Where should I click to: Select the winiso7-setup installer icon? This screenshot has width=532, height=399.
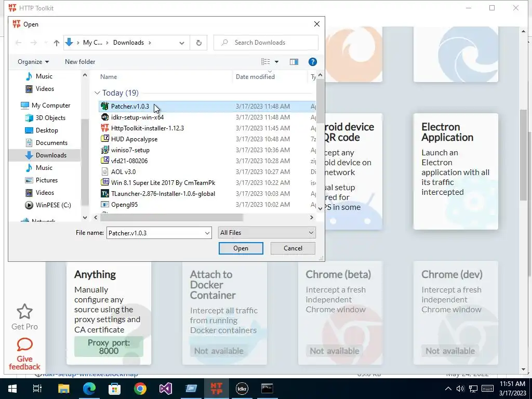point(105,150)
